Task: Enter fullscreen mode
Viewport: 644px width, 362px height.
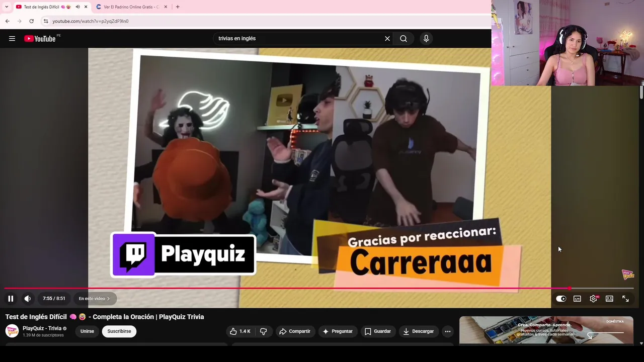Action: tap(625, 299)
